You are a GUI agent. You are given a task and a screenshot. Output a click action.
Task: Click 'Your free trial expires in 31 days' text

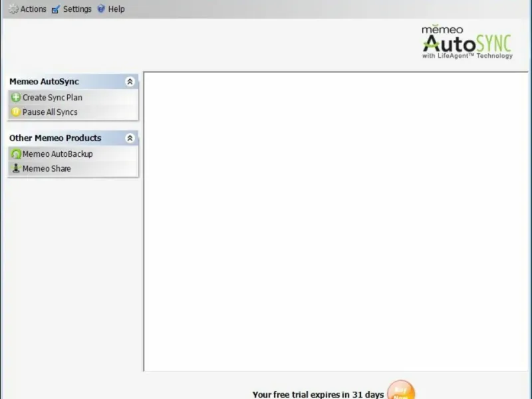click(318, 394)
